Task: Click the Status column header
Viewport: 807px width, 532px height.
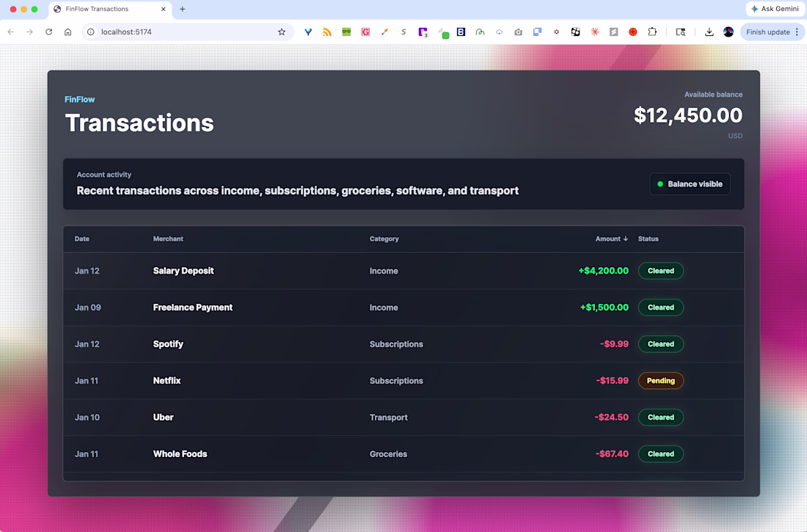Action: 648,239
